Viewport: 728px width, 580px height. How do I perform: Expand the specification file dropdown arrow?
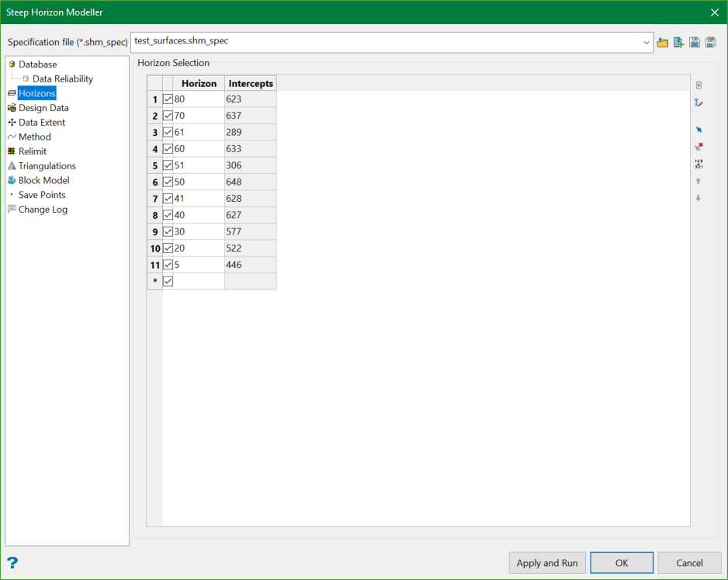tap(647, 43)
